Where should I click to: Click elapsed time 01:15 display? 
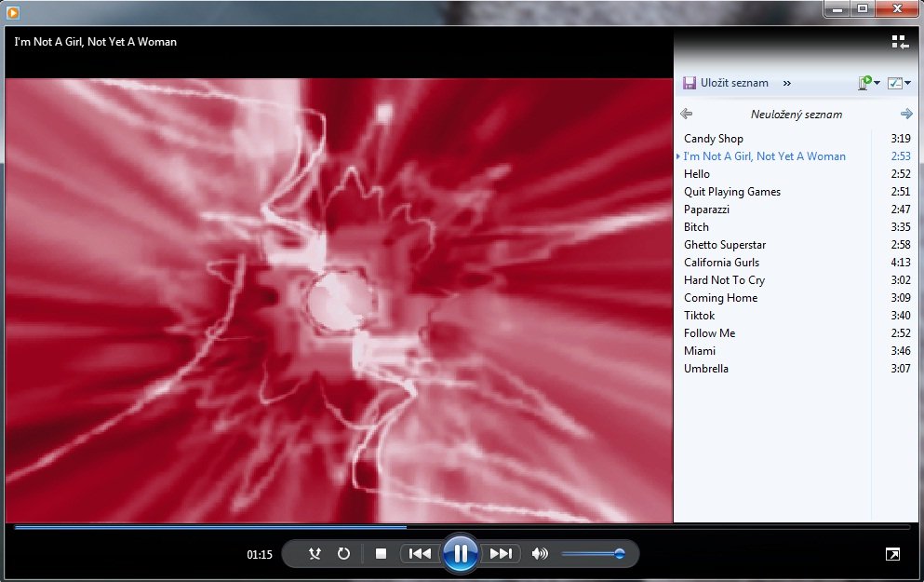tap(260, 554)
